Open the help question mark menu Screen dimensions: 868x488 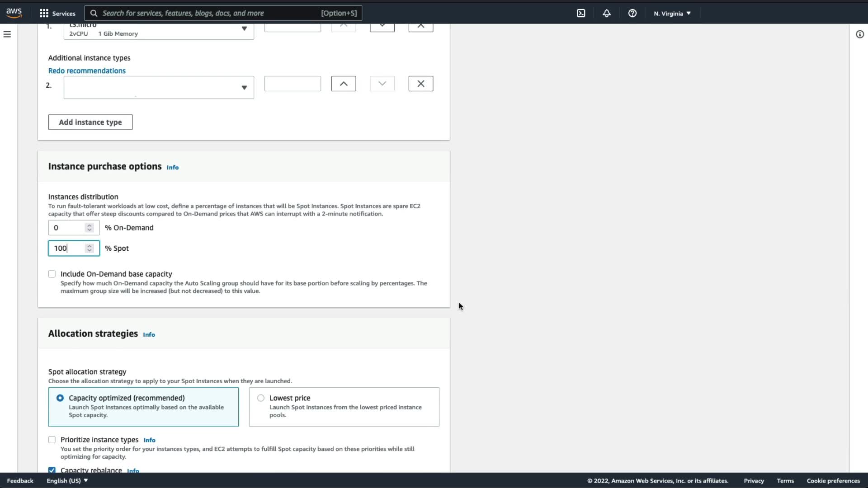point(632,13)
